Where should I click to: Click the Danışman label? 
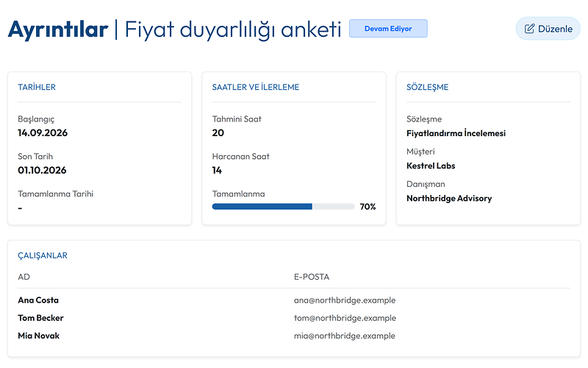tap(426, 185)
